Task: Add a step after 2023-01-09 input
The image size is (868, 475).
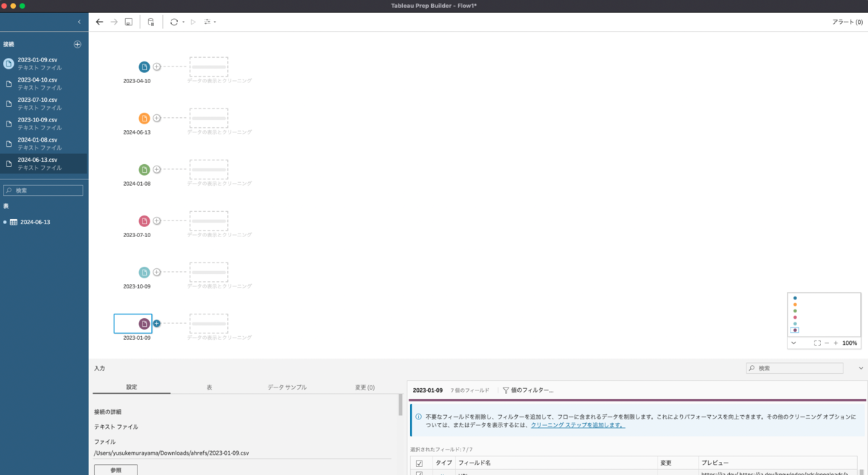Action: (x=156, y=323)
